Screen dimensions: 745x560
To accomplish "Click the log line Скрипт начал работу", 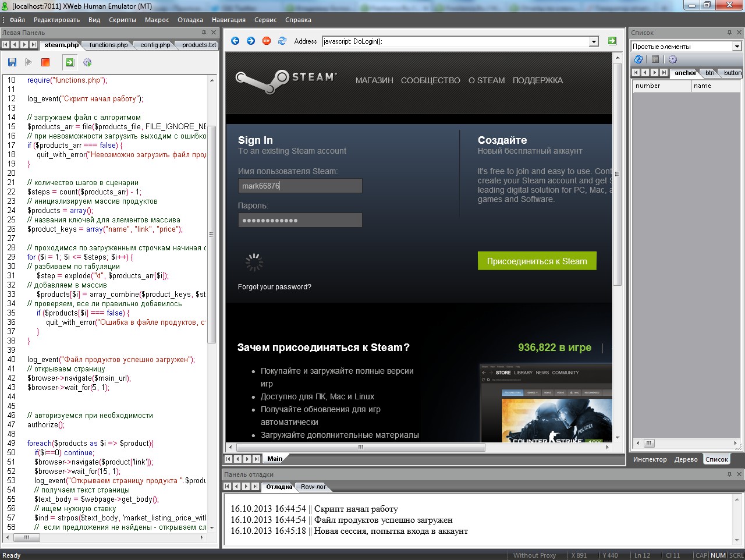I will tap(314, 509).
